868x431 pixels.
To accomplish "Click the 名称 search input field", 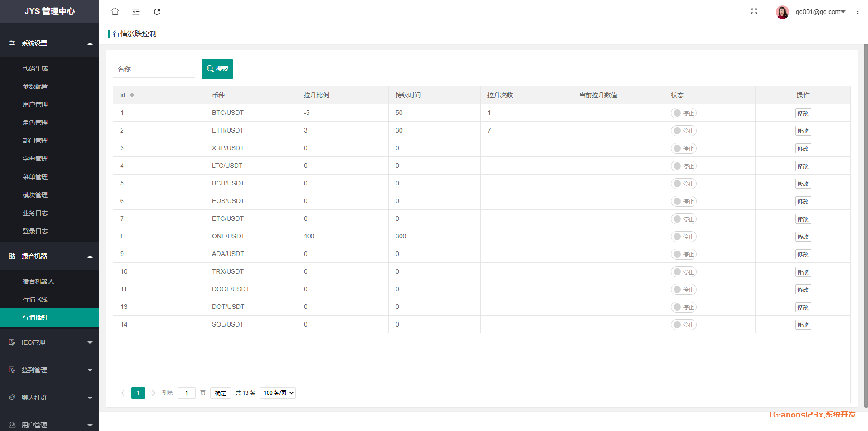I will coord(154,69).
